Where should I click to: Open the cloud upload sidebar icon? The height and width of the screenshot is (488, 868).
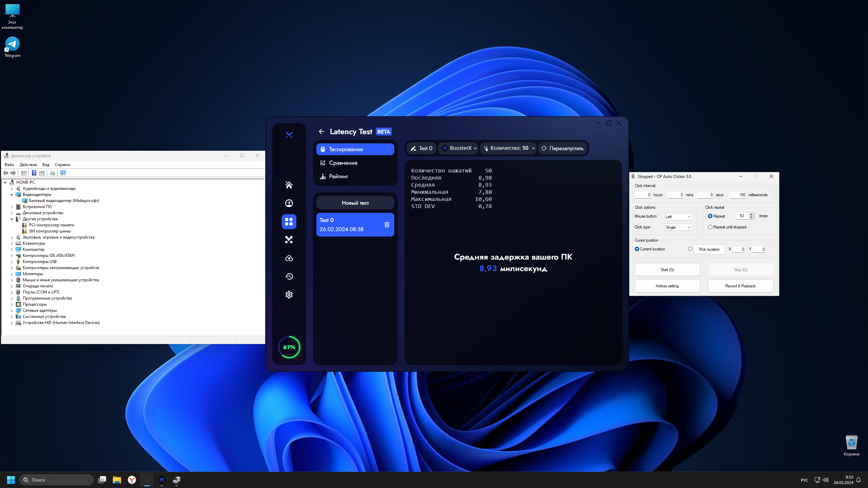pyautogui.click(x=289, y=258)
